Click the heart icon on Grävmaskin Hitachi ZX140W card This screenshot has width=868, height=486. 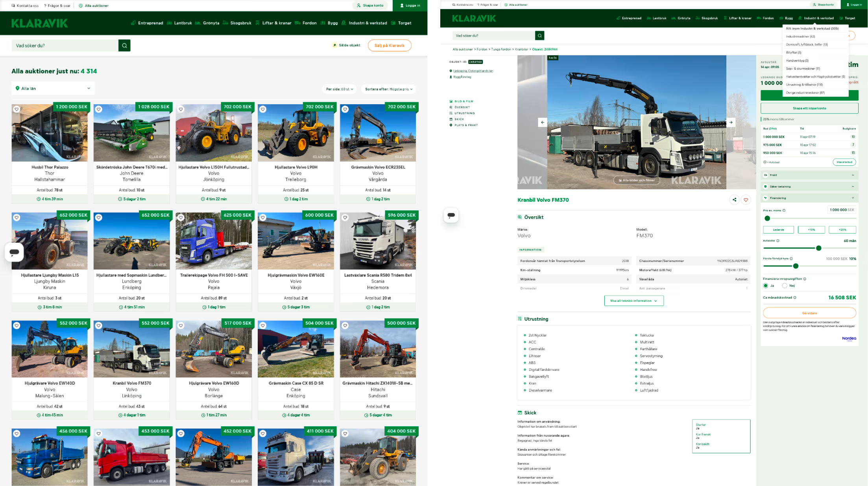(345, 326)
